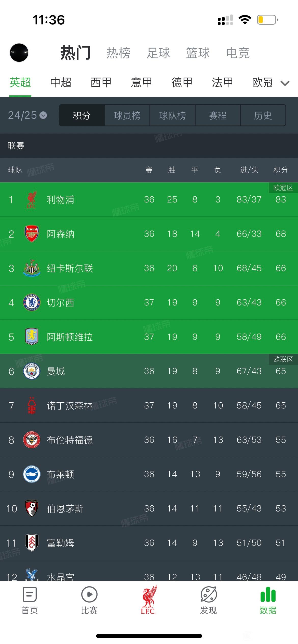
Task: Select the 足球 top tab
Action: (158, 53)
